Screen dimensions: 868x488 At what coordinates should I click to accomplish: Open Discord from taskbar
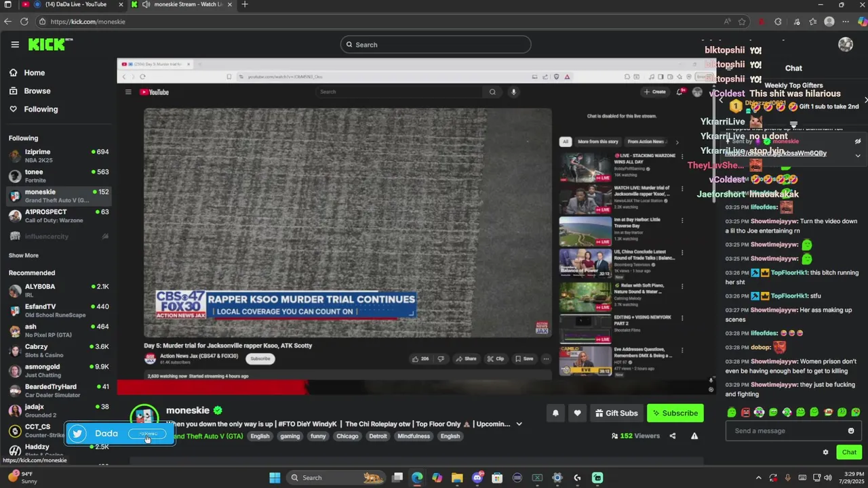(x=477, y=478)
